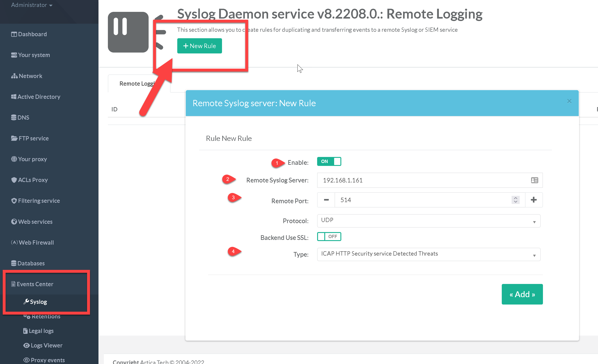Click the ACLs Proxy shield icon

[14, 180]
